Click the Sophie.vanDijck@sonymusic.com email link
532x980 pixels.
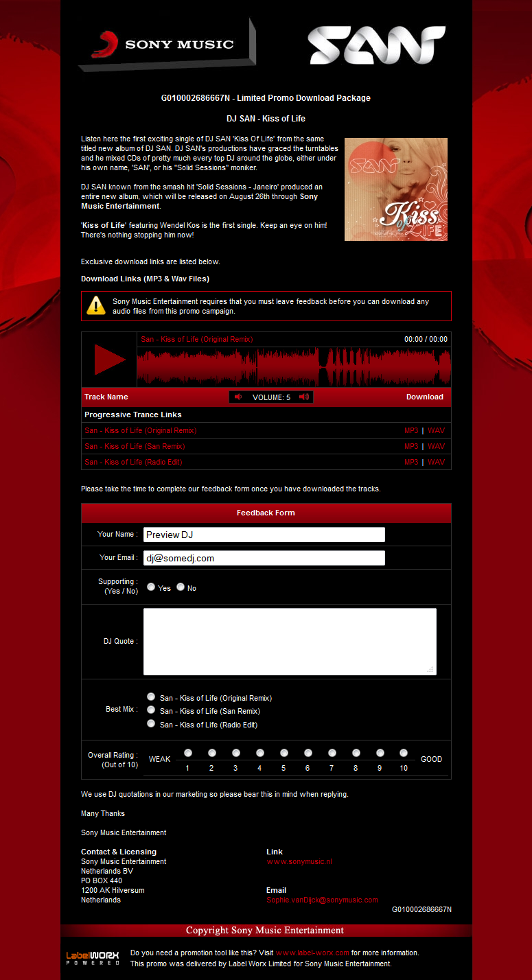(322, 900)
